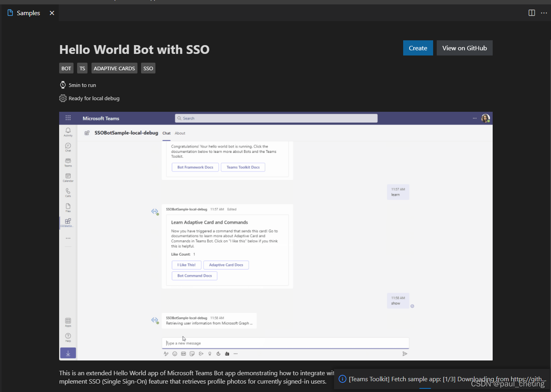The width and height of the screenshot is (551, 392).
Task: Click the 'Learn Adaptive Card and Commands' heading
Action: click(209, 222)
